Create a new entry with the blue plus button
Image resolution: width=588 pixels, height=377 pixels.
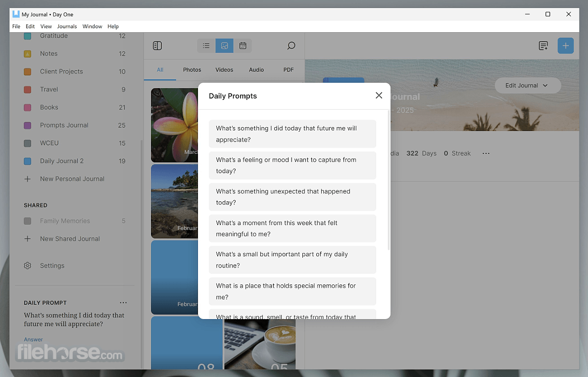pyautogui.click(x=566, y=46)
